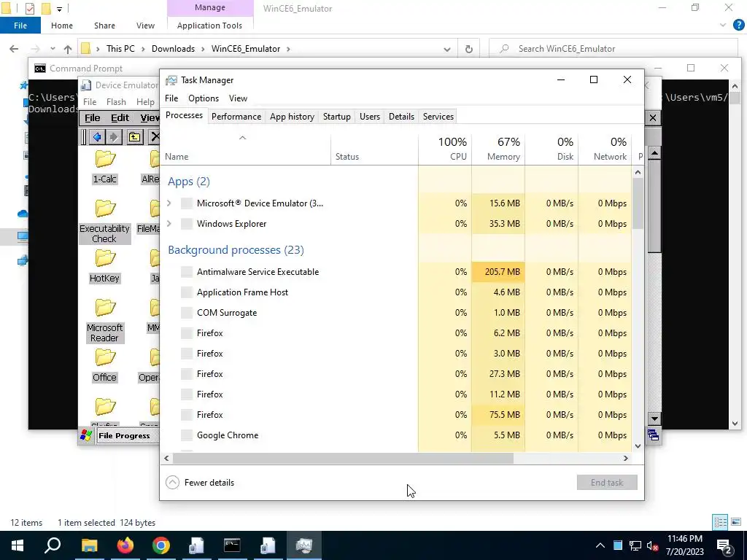
Task: Open Task Manager's Options menu
Action: pos(204,98)
